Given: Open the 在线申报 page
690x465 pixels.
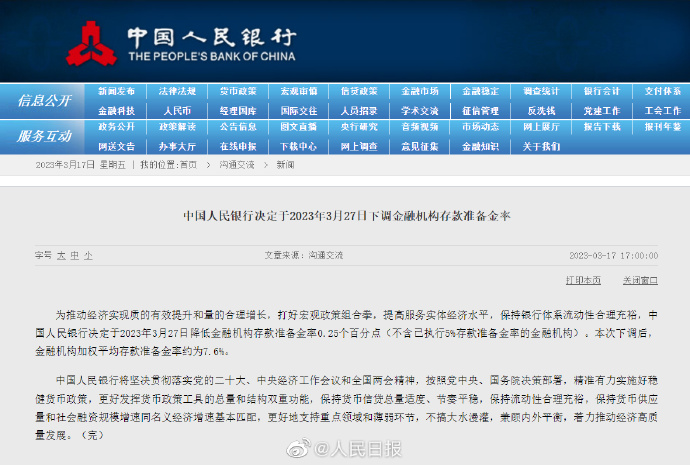Looking at the screenshot, I should coord(238,146).
